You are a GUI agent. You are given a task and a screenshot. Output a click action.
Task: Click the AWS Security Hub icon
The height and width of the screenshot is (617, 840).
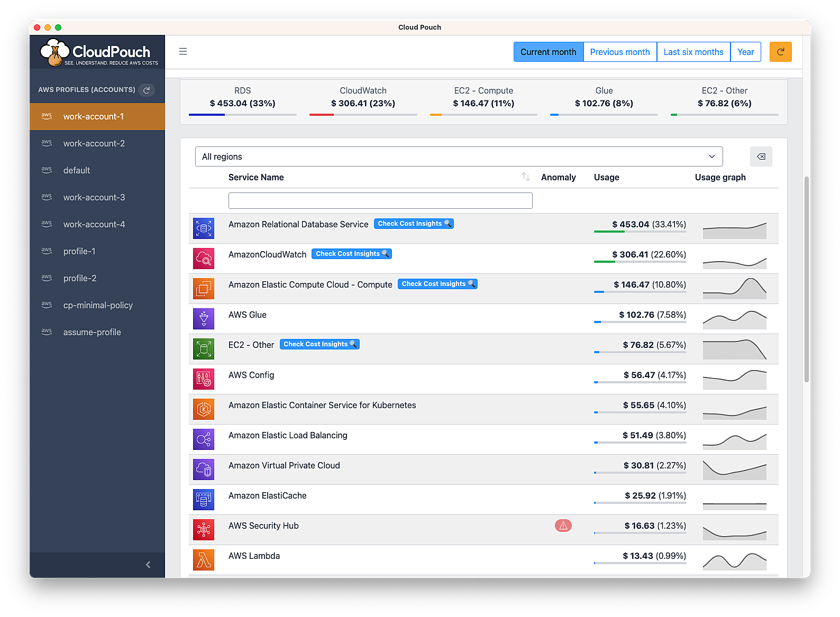point(204,530)
